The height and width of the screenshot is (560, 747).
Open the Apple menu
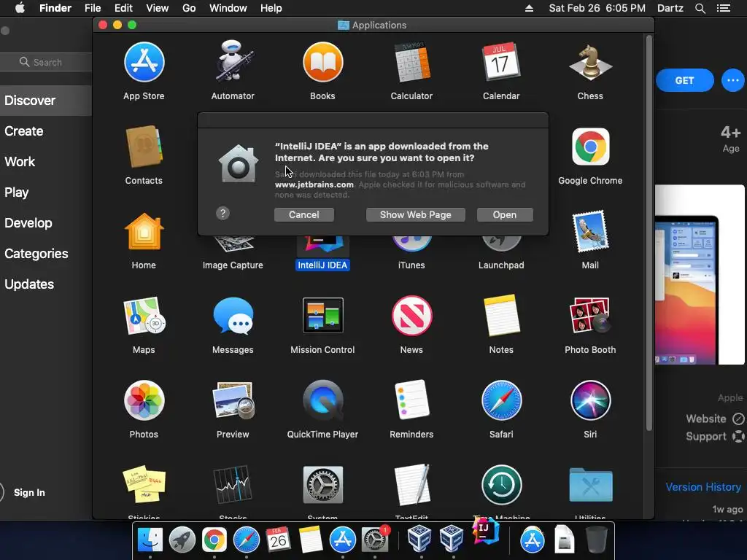20,8
